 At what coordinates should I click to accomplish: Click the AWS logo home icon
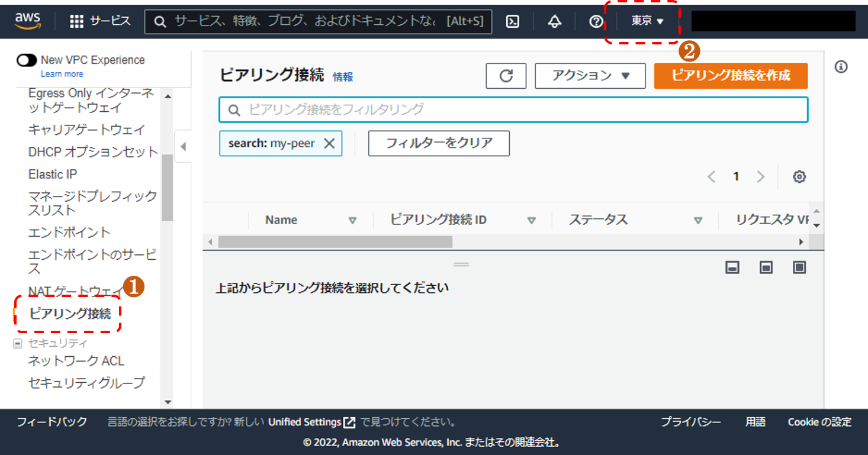[x=28, y=21]
